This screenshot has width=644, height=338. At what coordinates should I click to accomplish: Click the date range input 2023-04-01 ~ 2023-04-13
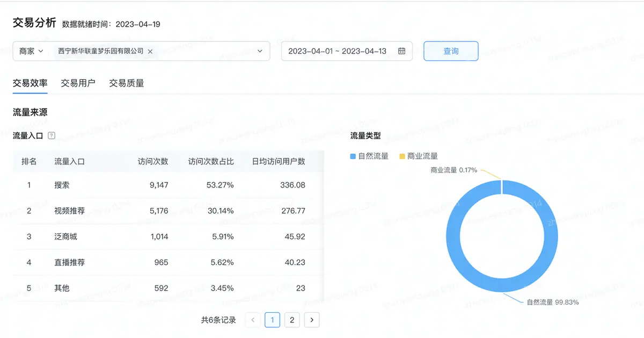tap(347, 51)
